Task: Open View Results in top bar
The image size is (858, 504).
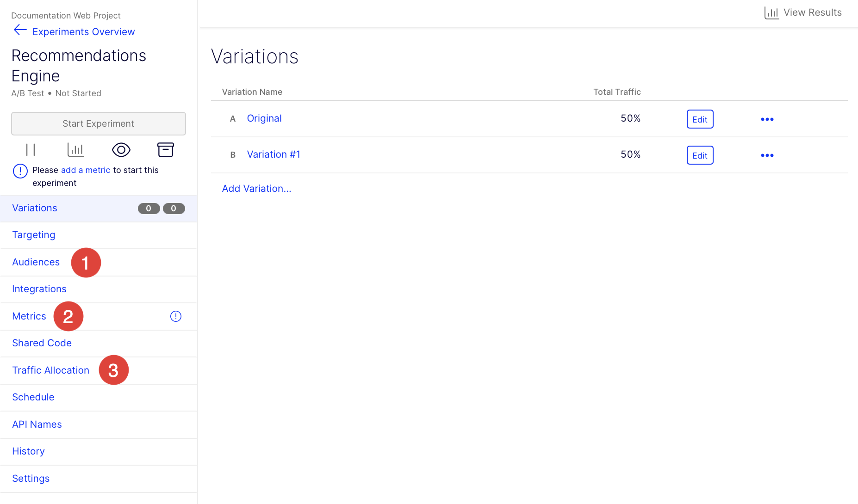Action: [803, 12]
